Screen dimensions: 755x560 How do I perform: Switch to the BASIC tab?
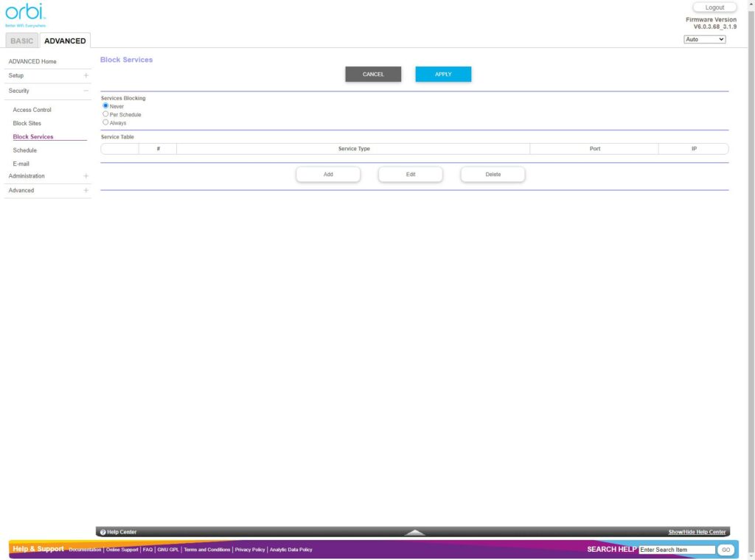(x=22, y=41)
